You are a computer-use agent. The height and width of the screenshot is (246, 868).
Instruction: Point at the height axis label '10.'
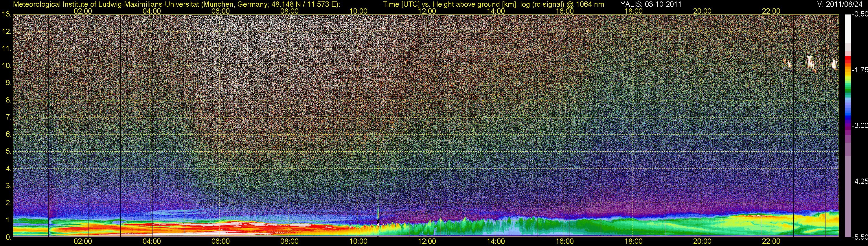(x=6, y=66)
